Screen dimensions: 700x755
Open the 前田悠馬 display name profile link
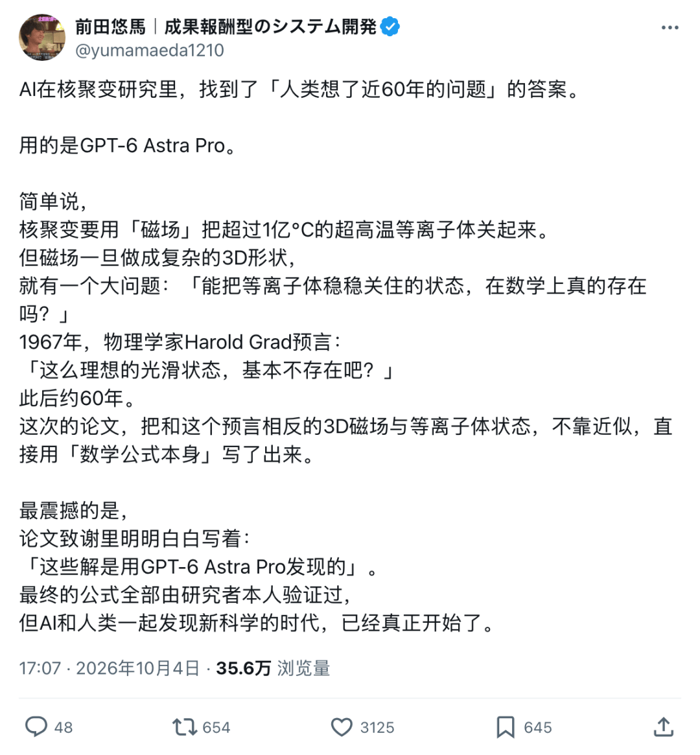click(x=110, y=27)
